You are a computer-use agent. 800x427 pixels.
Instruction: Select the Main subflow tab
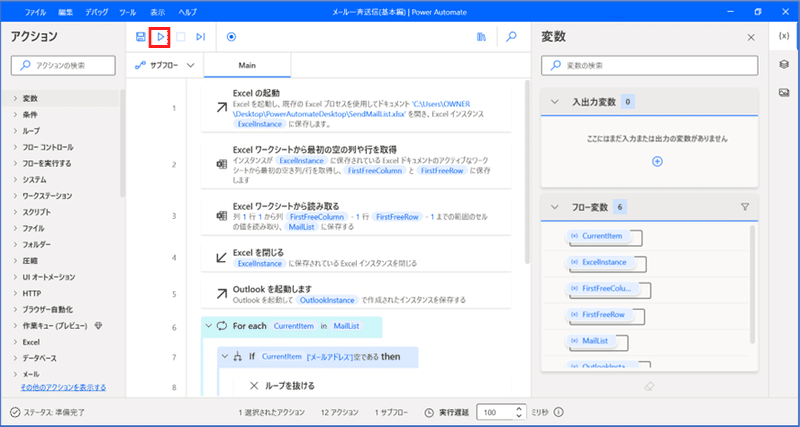[247, 65]
